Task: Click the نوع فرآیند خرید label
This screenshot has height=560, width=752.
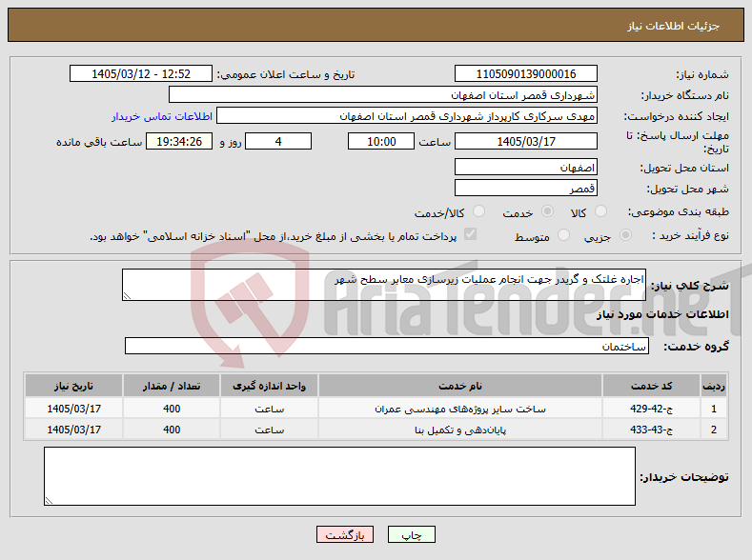Action: click(x=690, y=235)
